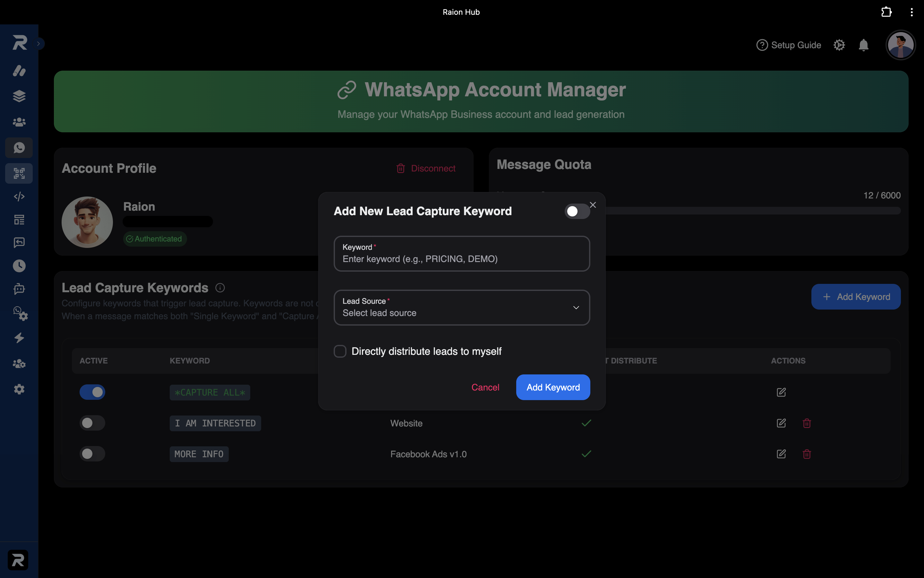Viewport: 924px width, 578px height.
Task: Click the Facebook Ads v1.0 cell
Action: [428, 454]
